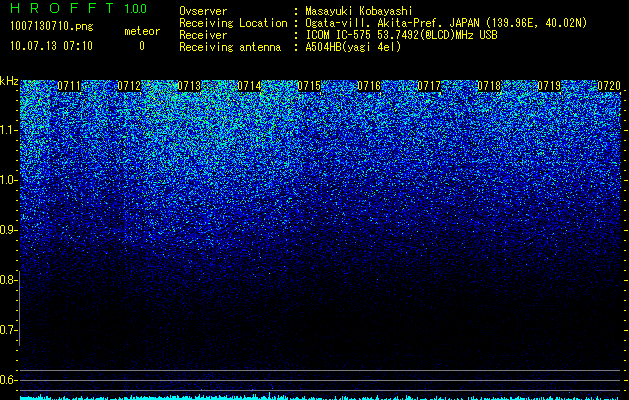
Task: Click the 0712 time marker
Action: (x=129, y=86)
